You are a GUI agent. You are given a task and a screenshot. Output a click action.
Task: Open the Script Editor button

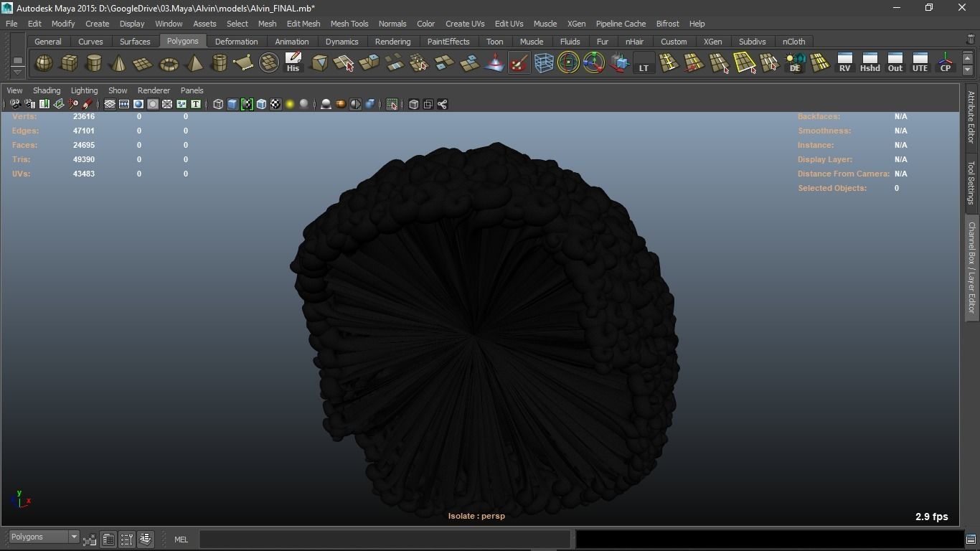tap(971, 540)
